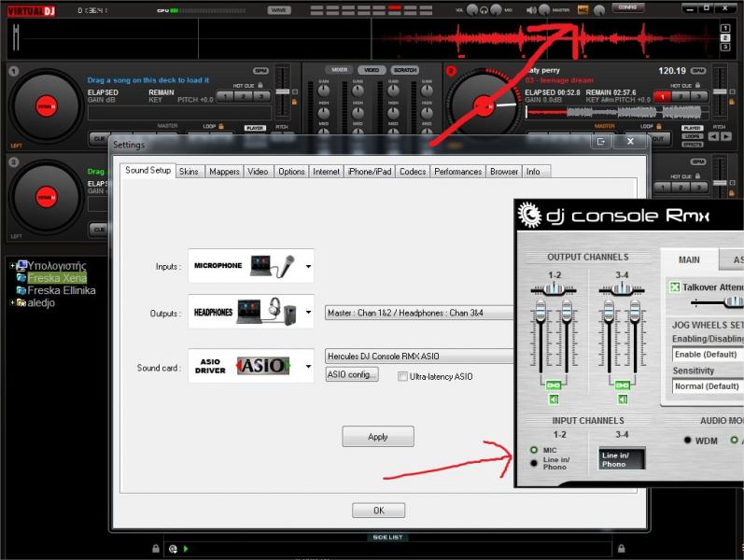Click the deck 1 jog wheel center
Viewport: 744px width, 560px height.
coord(46,105)
